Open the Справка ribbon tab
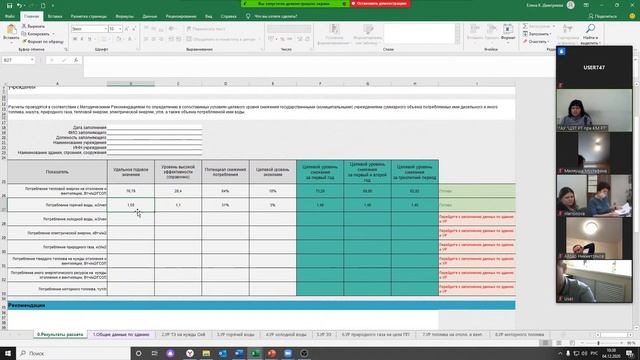Screen dimensions: 640x360 click(x=229, y=16)
